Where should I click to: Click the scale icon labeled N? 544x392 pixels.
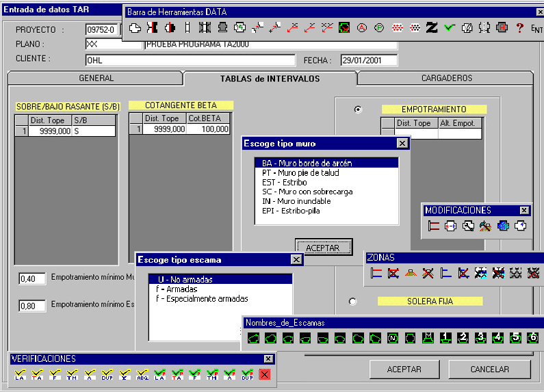tap(393, 338)
